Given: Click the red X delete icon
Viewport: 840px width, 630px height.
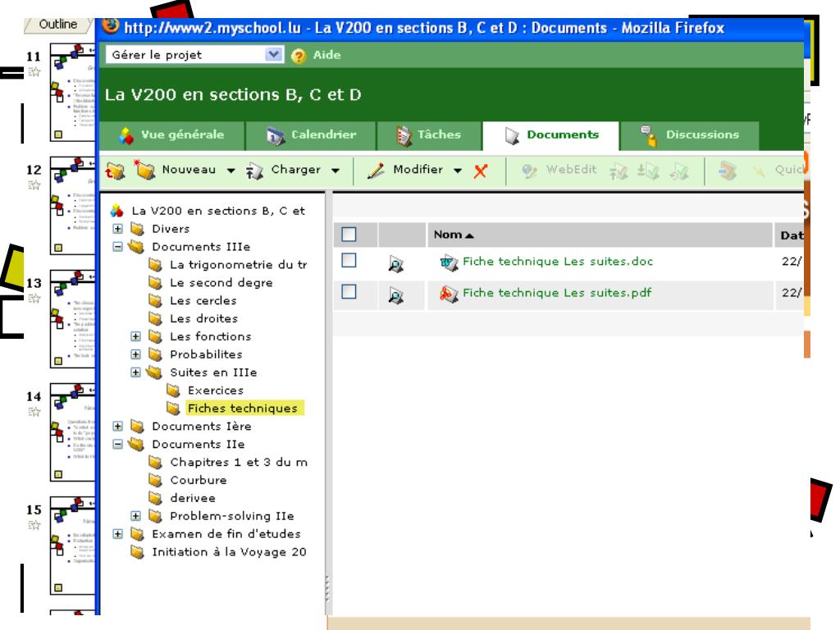Looking at the screenshot, I should coord(481,171).
